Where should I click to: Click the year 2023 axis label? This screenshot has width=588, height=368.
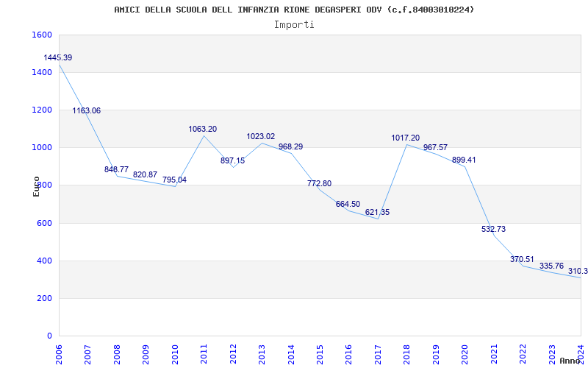552,354
